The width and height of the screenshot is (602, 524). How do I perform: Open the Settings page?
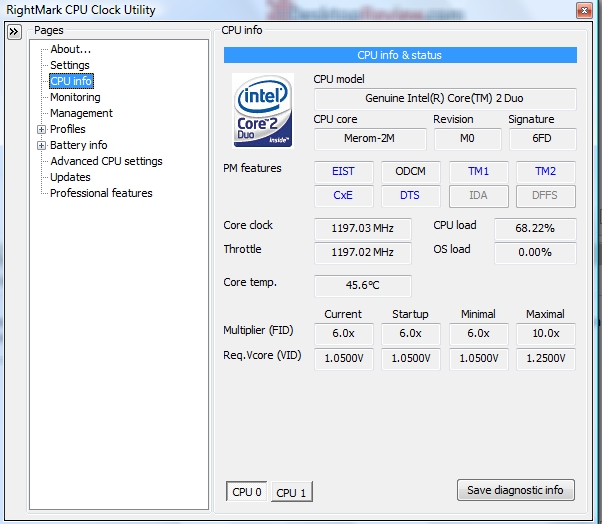point(70,65)
